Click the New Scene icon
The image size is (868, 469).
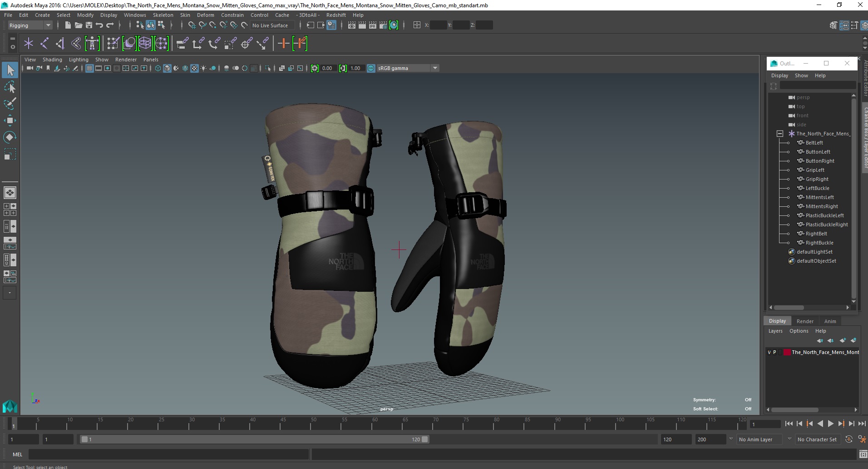(x=68, y=25)
